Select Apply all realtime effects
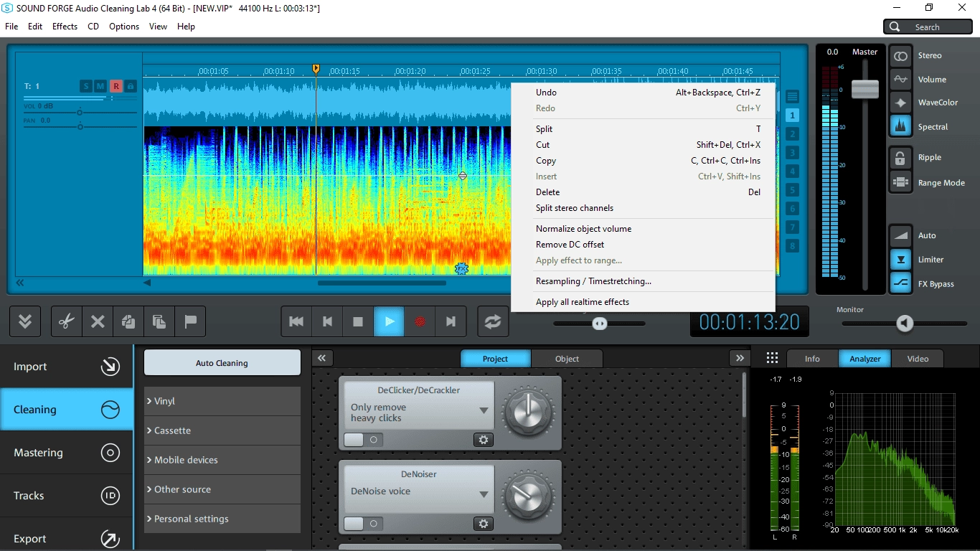Screen dimensions: 980x551 click(x=643, y=302)
